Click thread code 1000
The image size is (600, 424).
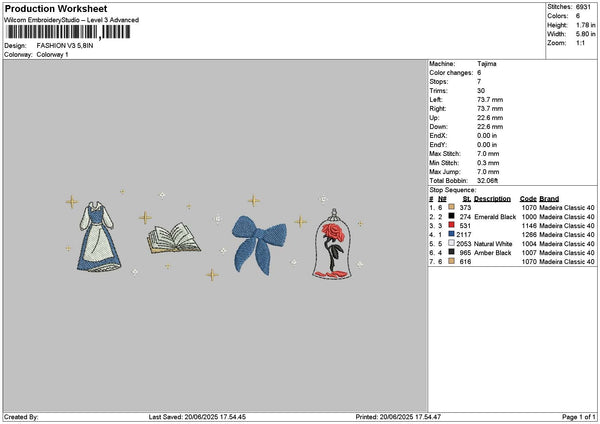tap(529, 217)
